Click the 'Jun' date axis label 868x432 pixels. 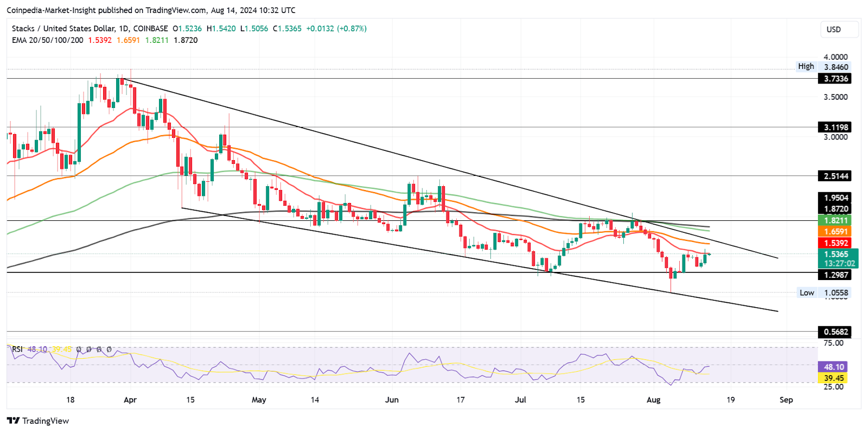pyautogui.click(x=392, y=400)
